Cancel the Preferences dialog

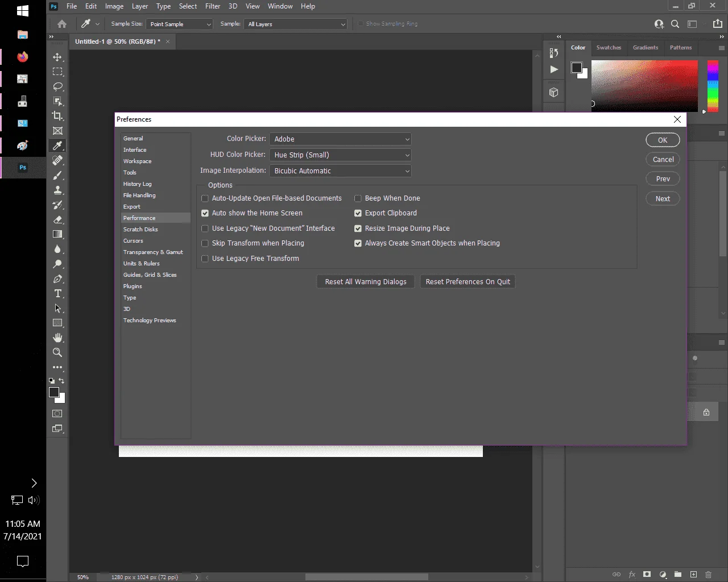pos(663,160)
